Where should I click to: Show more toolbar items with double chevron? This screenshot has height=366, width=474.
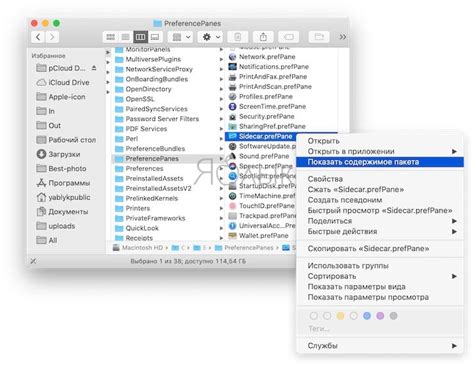pyautogui.click(x=342, y=37)
